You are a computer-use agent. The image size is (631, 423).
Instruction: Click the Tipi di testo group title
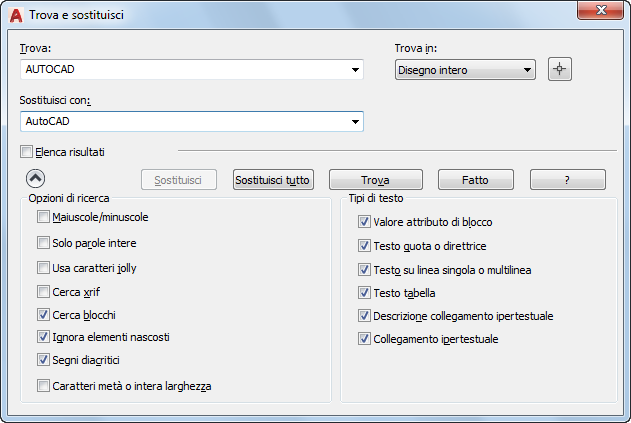tap(376, 198)
